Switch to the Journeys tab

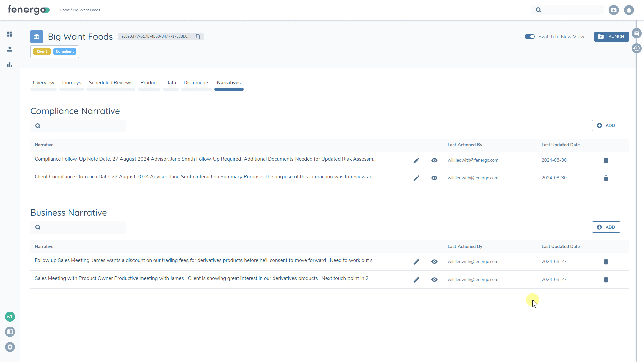coord(71,83)
